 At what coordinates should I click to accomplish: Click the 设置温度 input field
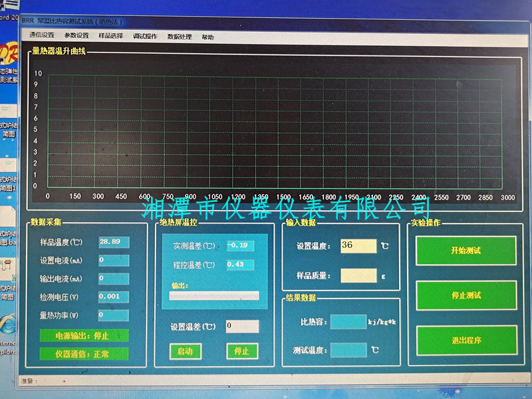coord(358,245)
